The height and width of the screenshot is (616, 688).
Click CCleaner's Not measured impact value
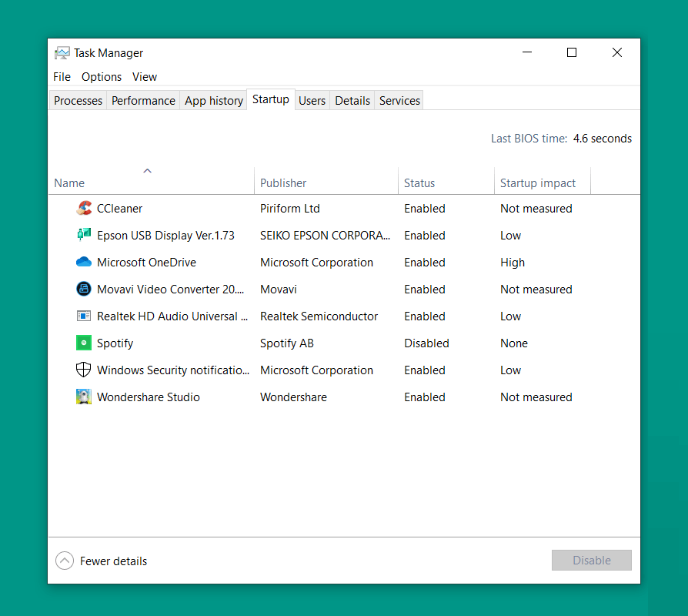click(x=536, y=209)
